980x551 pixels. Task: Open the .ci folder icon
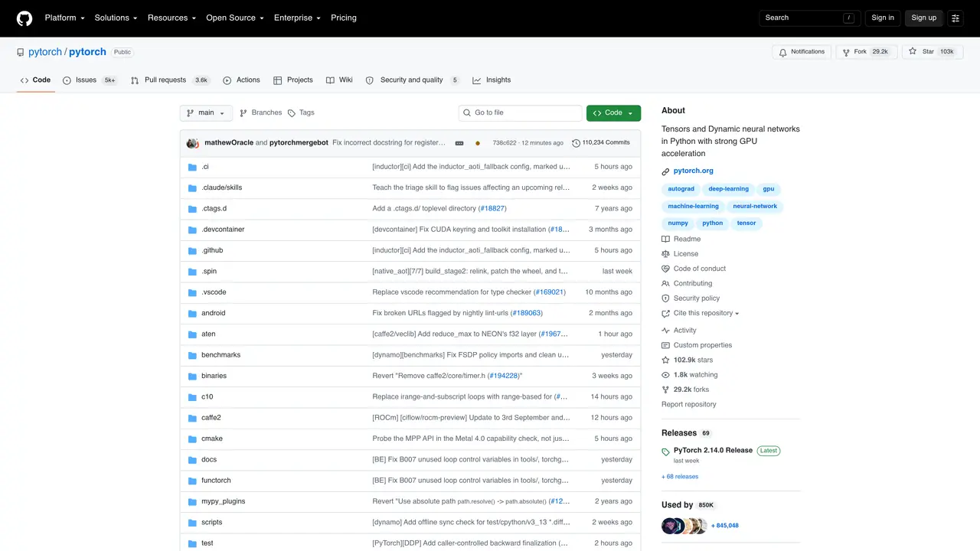click(x=193, y=167)
